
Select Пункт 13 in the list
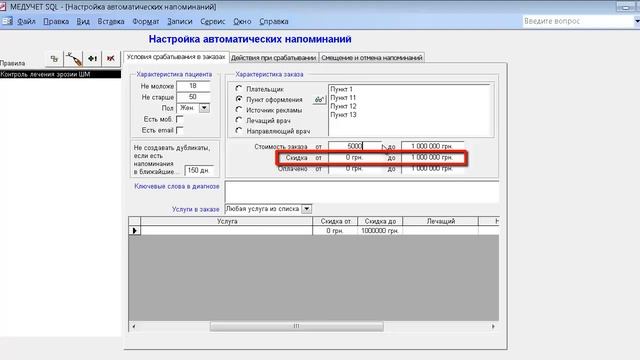pyautogui.click(x=343, y=115)
